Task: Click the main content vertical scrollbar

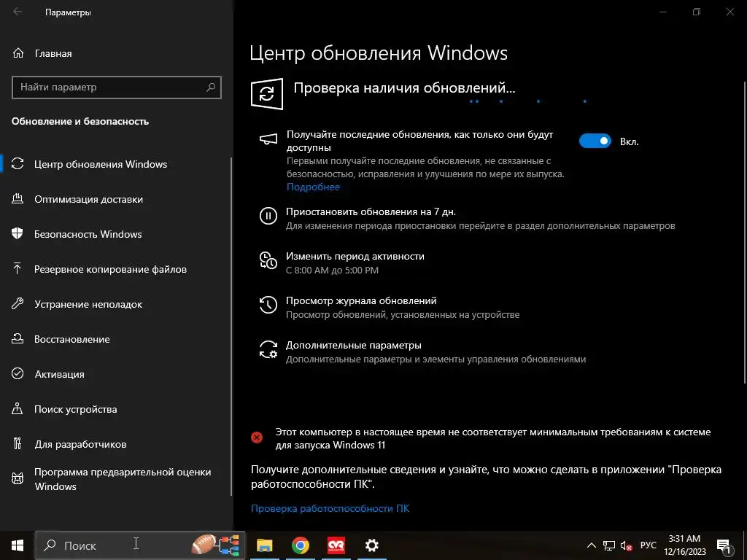Action: point(745,231)
